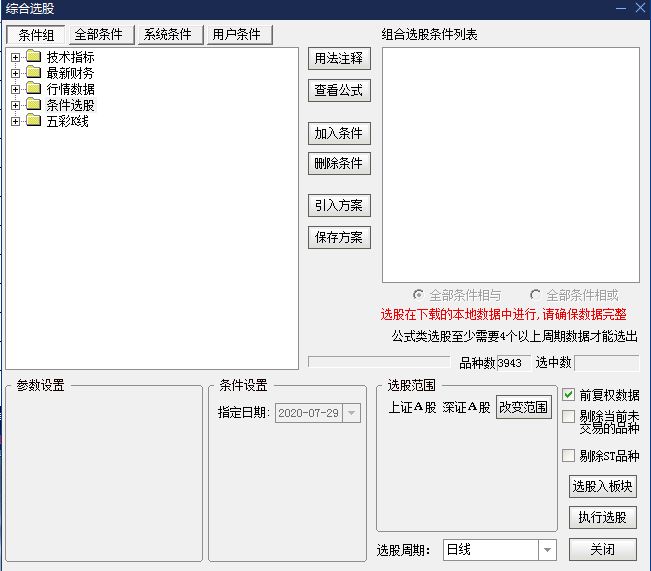Expand the 最新财务 tree node

coord(15,74)
